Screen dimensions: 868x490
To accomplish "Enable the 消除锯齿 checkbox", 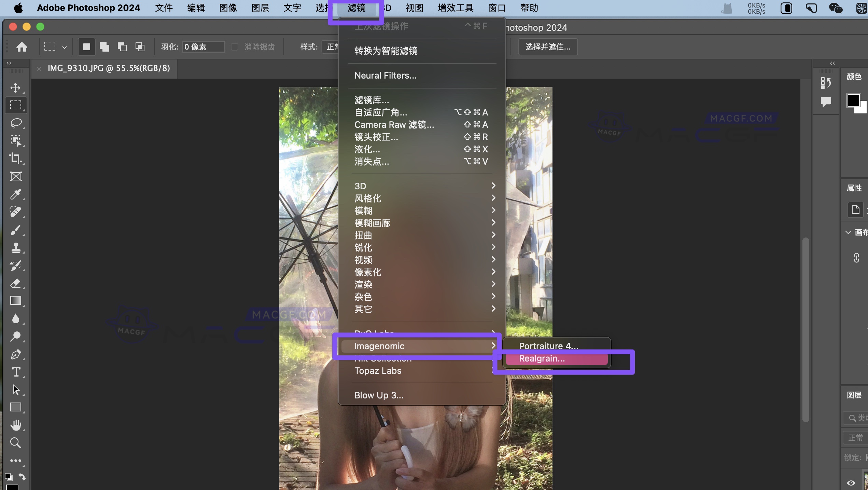I will click(x=235, y=47).
